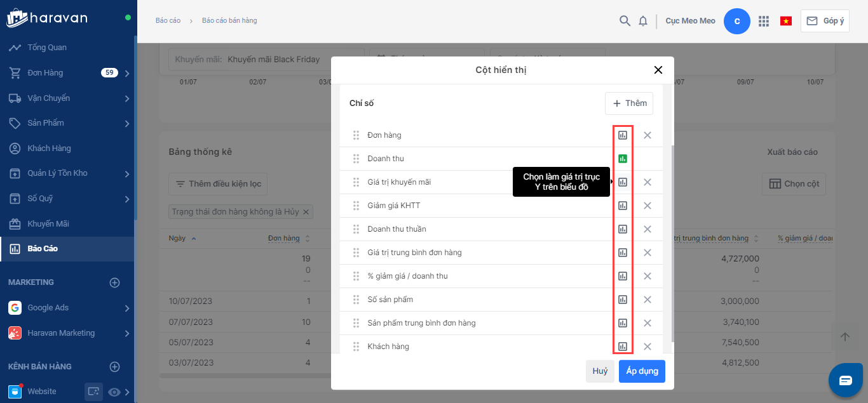
Task: Go to Khách Hàng menu item
Action: [x=49, y=149]
